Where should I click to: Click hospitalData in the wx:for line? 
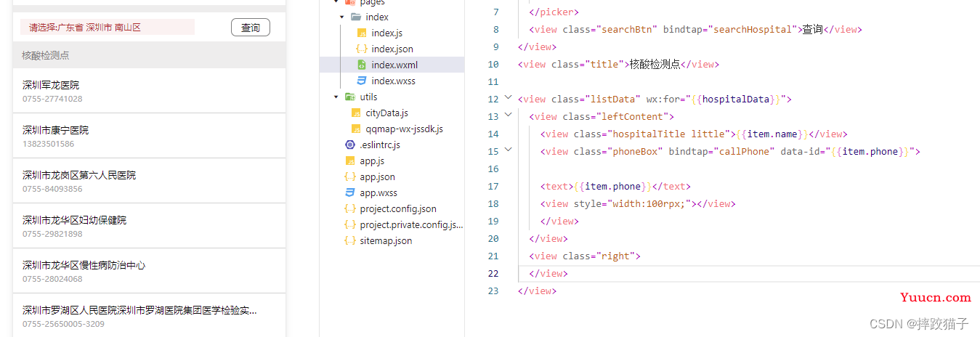735,99
